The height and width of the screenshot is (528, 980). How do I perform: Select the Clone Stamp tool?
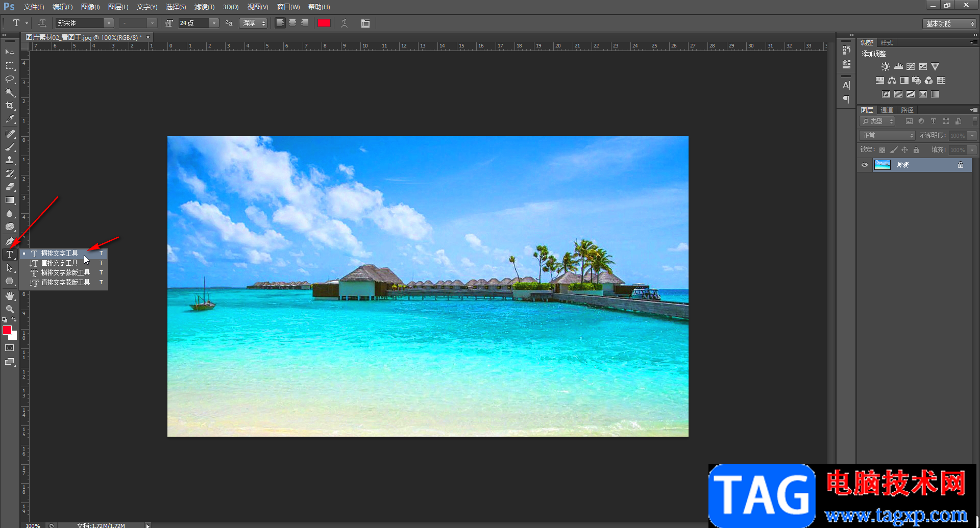coord(10,160)
